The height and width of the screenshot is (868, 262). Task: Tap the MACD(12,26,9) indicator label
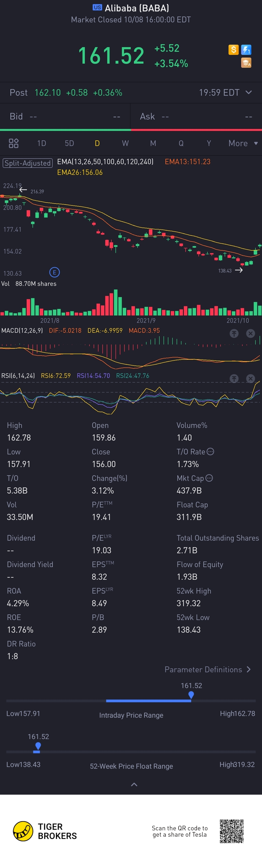22,331
